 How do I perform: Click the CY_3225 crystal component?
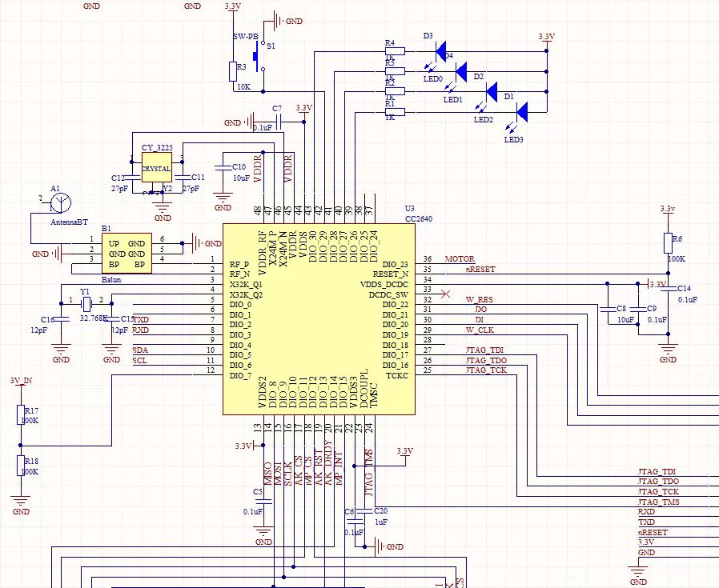[156, 170]
